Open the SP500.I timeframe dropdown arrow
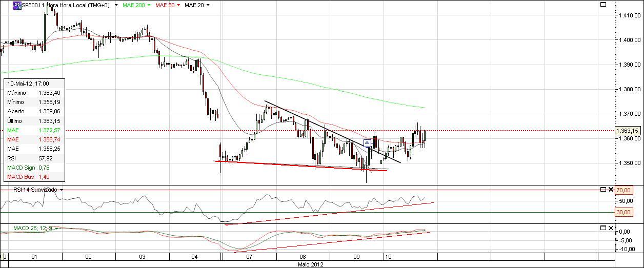 pos(116,5)
